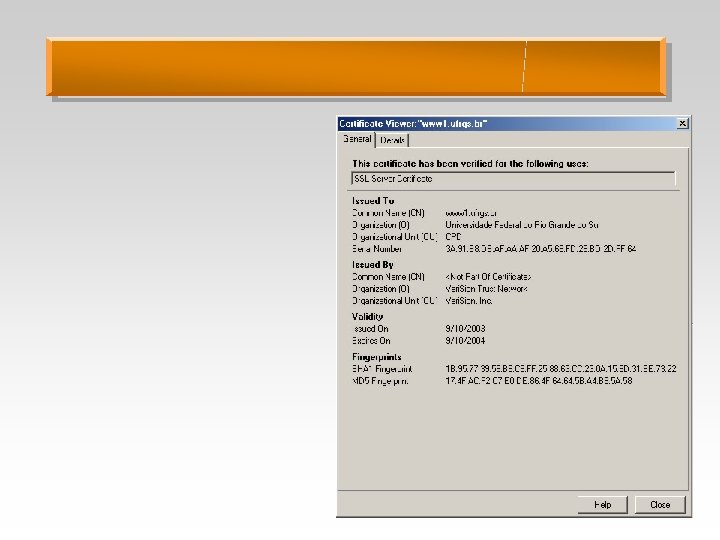Image resolution: width=720 pixels, height=540 pixels.
Task: Click the Validity heading
Action: [x=367, y=317]
